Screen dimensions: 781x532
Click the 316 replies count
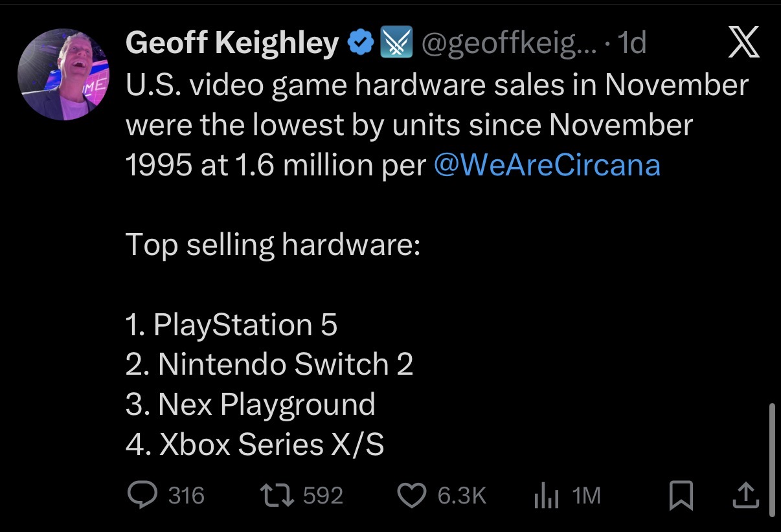click(187, 496)
